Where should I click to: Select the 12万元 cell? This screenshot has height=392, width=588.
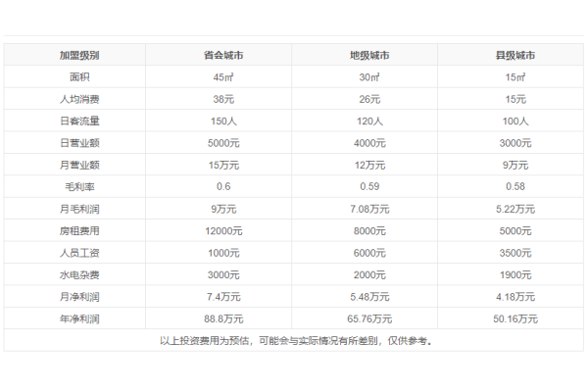click(x=365, y=165)
